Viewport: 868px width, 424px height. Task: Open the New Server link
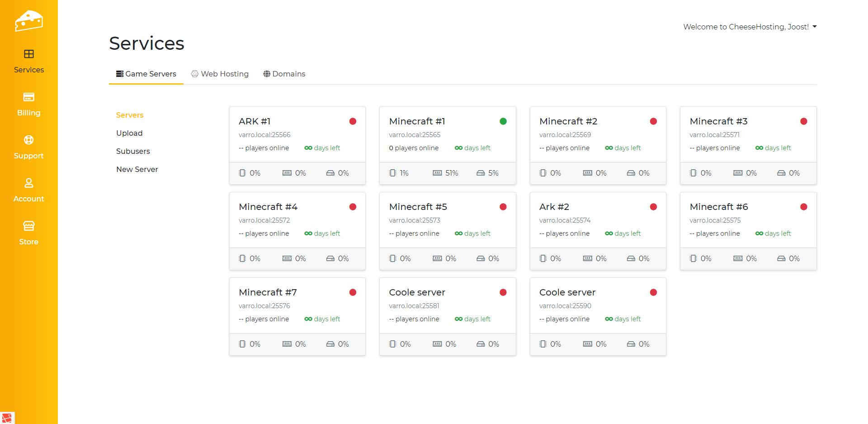pyautogui.click(x=137, y=169)
